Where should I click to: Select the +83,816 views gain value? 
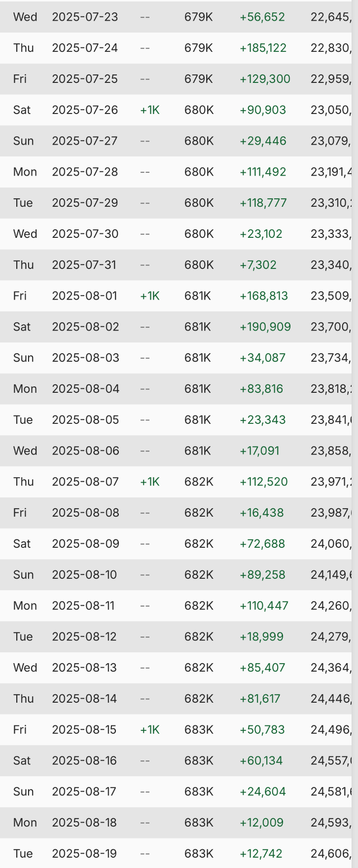[x=261, y=389]
